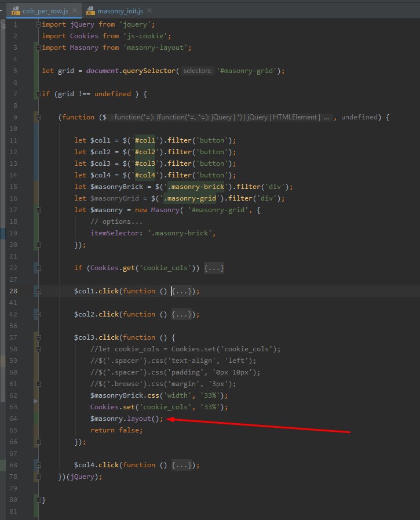Close the masonry_init.js tab

149,10
